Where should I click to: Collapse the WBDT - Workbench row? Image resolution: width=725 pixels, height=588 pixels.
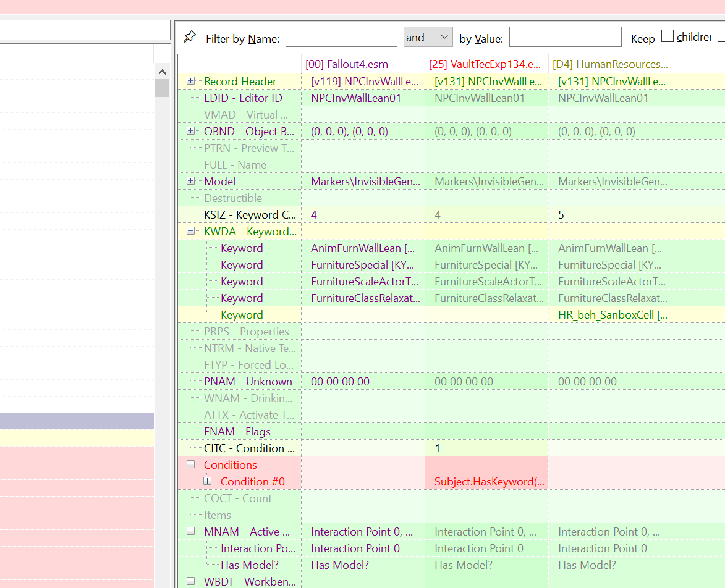pyautogui.click(x=190, y=581)
